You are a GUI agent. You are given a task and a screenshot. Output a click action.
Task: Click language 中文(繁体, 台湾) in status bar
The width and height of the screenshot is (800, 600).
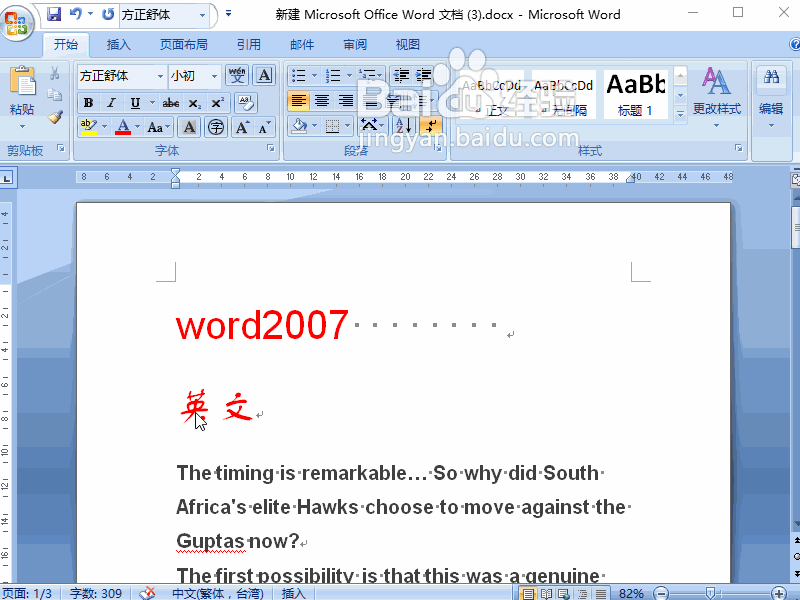click(218, 593)
